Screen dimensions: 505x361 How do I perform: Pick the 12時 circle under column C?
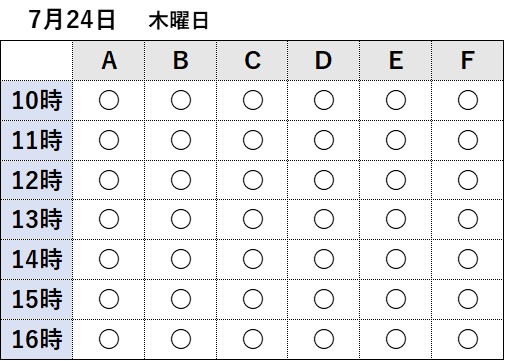pyautogui.click(x=253, y=180)
